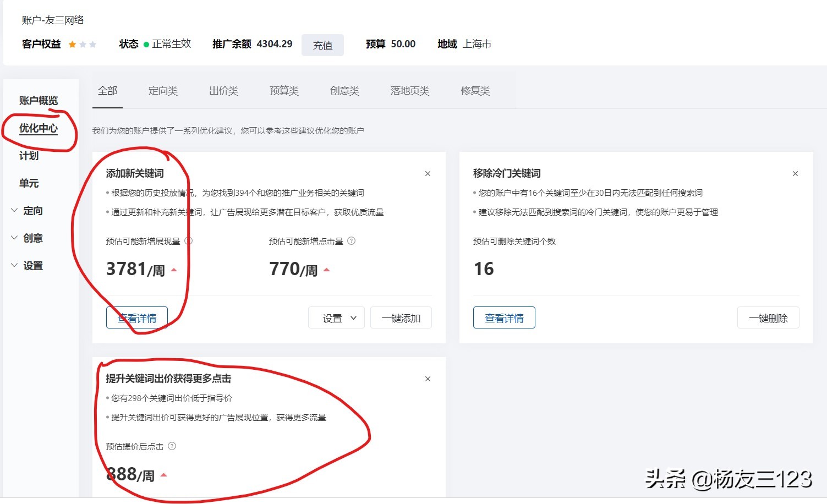Screen dimensions: 827x504
Task: Click help icon beside 预估可能新增点击量
Action: pyautogui.click(x=352, y=240)
